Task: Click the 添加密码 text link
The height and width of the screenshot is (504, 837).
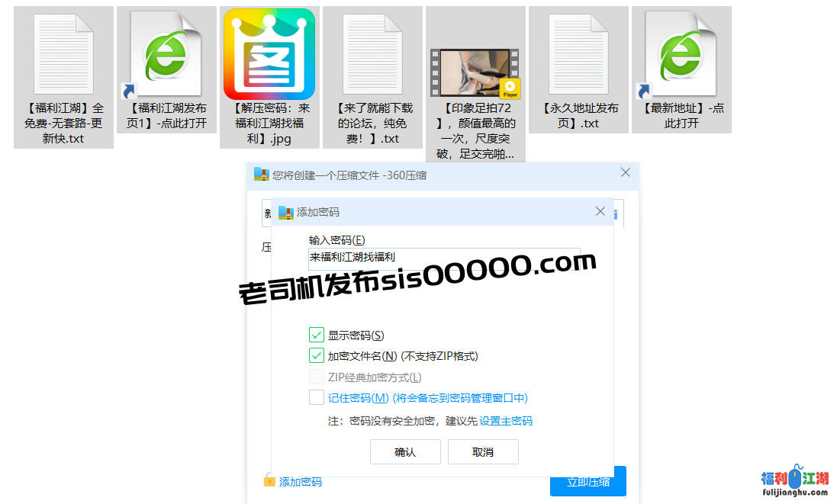Action: pos(301,481)
